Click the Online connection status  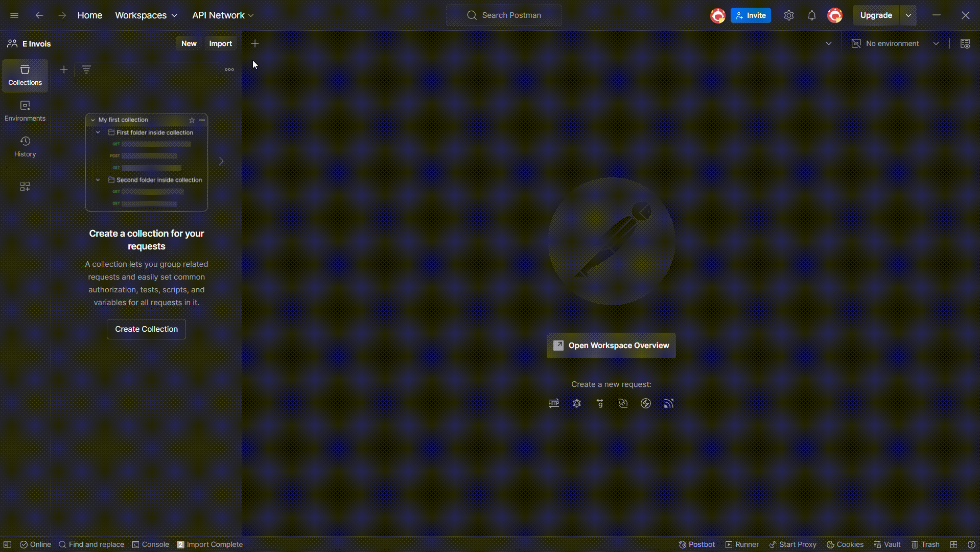35,544
